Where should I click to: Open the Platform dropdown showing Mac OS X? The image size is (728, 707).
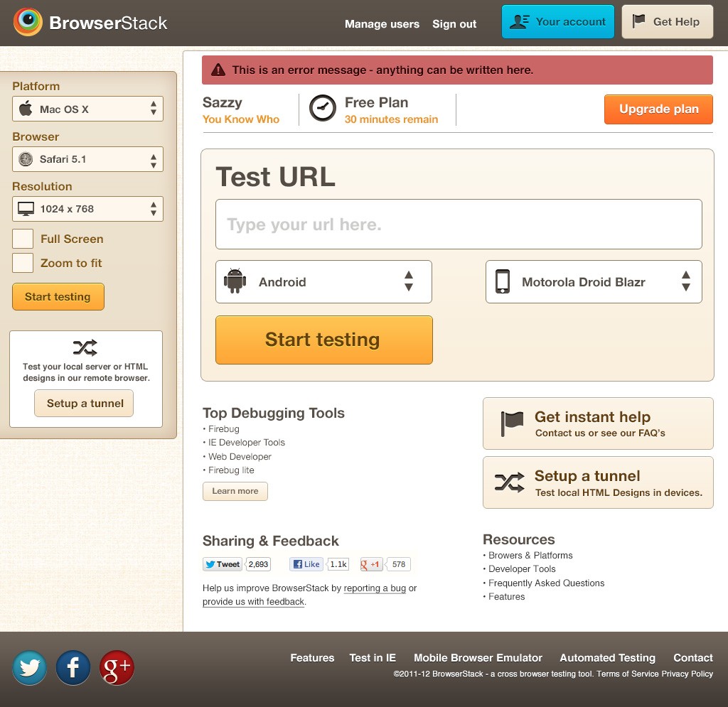point(87,109)
